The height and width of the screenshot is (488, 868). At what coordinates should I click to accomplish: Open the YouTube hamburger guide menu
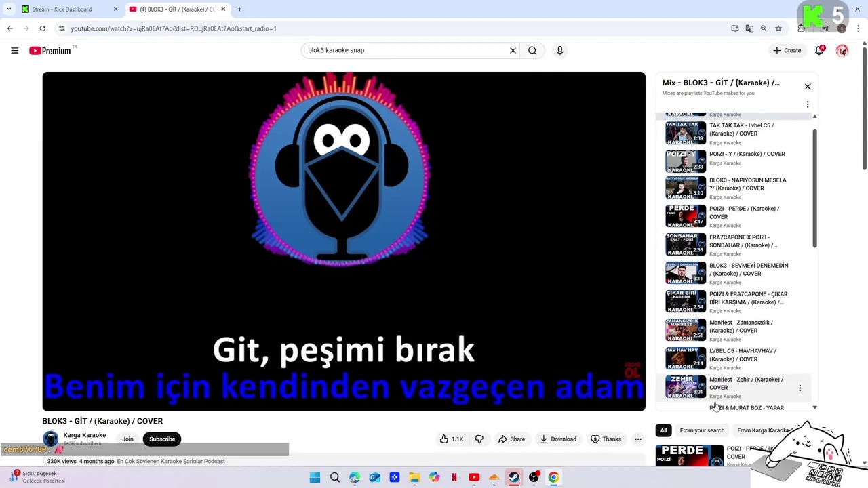point(14,50)
